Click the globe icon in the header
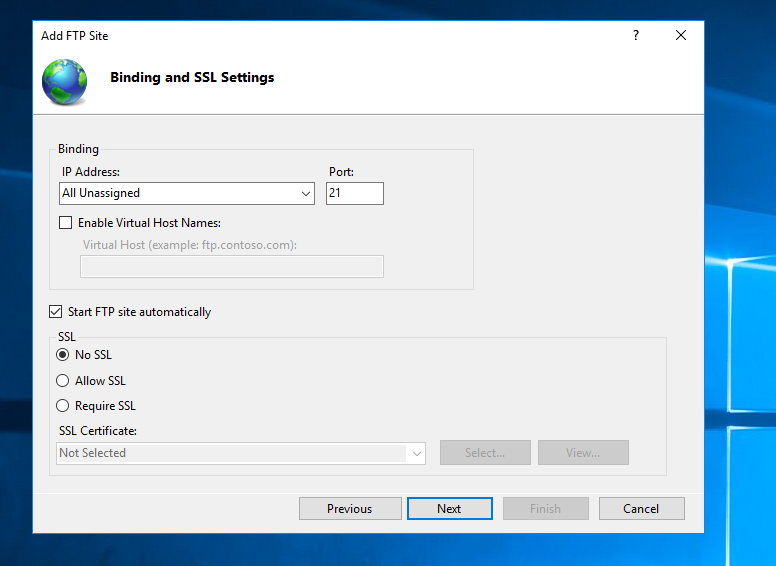This screenshot has width=776, height=566. (64, 80)
